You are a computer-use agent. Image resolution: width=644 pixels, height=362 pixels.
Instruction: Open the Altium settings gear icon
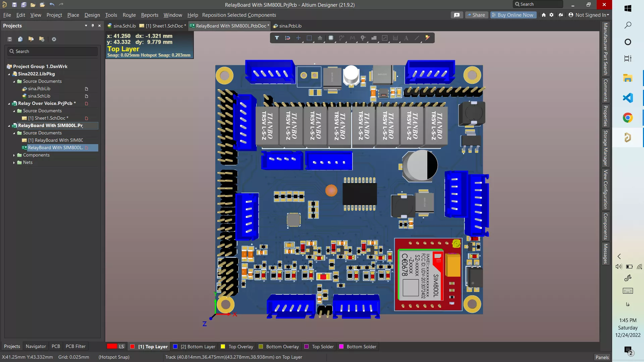[551, 15]
